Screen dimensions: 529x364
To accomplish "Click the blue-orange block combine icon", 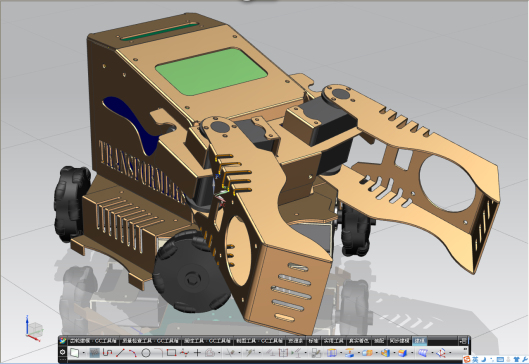I will tap(367, 353).
